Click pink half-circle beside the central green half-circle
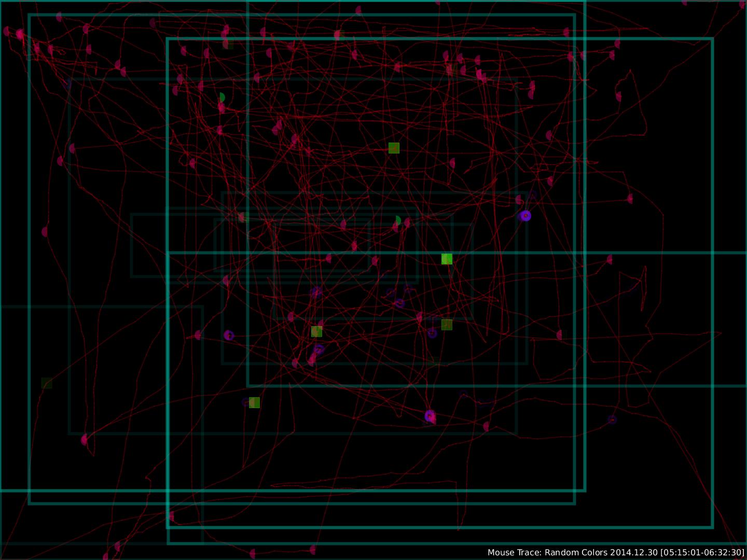This screenshot has height=560, width=747. point(407,223)
